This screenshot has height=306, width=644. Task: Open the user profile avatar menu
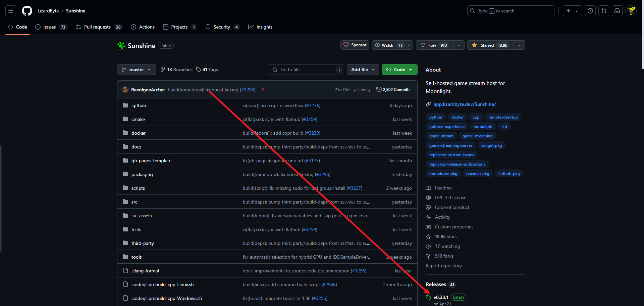coord(631,11)
